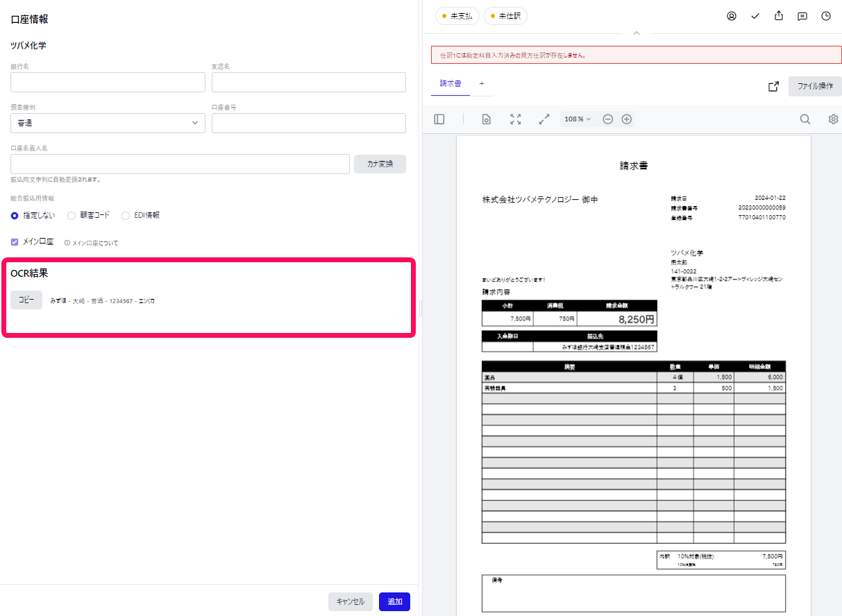Toggle the PDF viewer sidebar panel
The width and height of the screenshot is (842, 616).
(x=439, y=119)
